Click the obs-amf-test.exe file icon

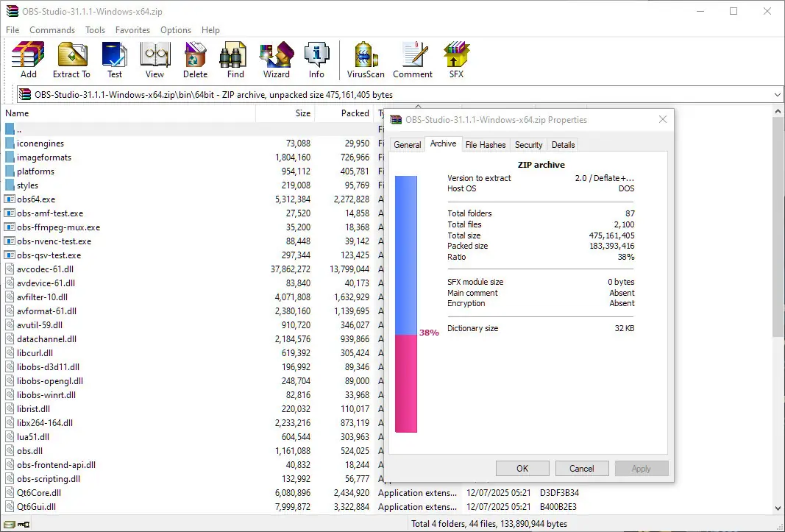pos(10,213)
